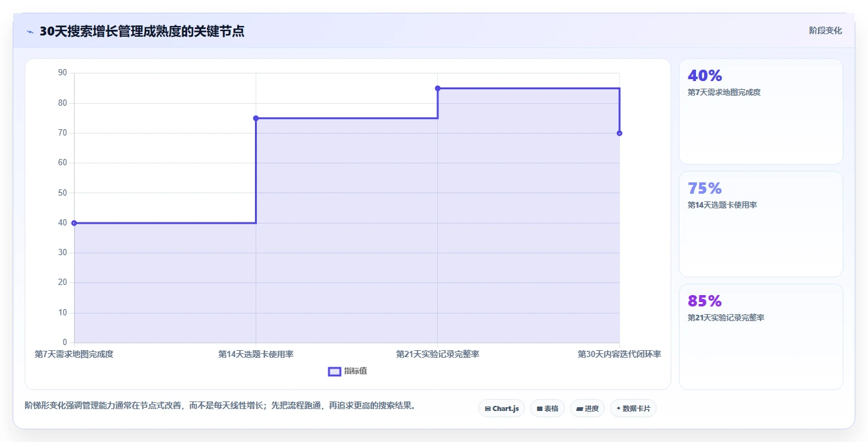This screenshot has height=442, width=868.
Task: Click the footnote text about 阶梯形变化
Action: coord(220,405)
